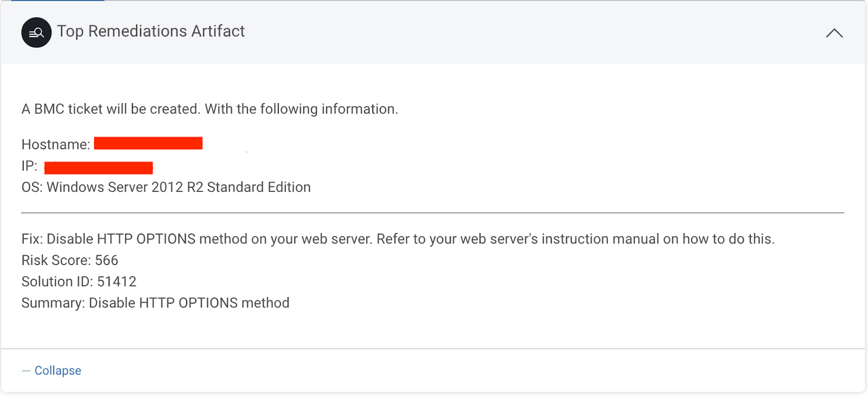Collapse panel using the header chevron arrow

[x=834, y=33]
